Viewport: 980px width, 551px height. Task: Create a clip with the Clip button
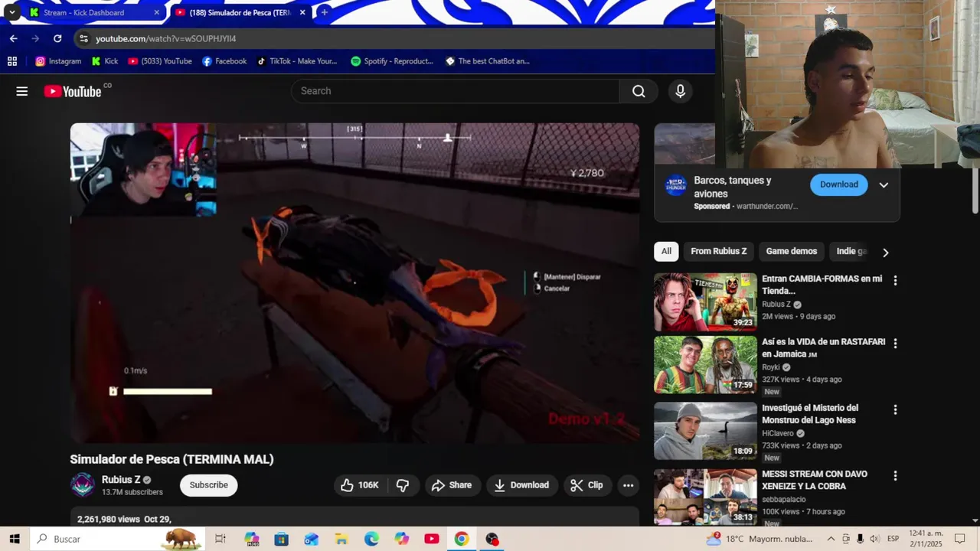586,485
